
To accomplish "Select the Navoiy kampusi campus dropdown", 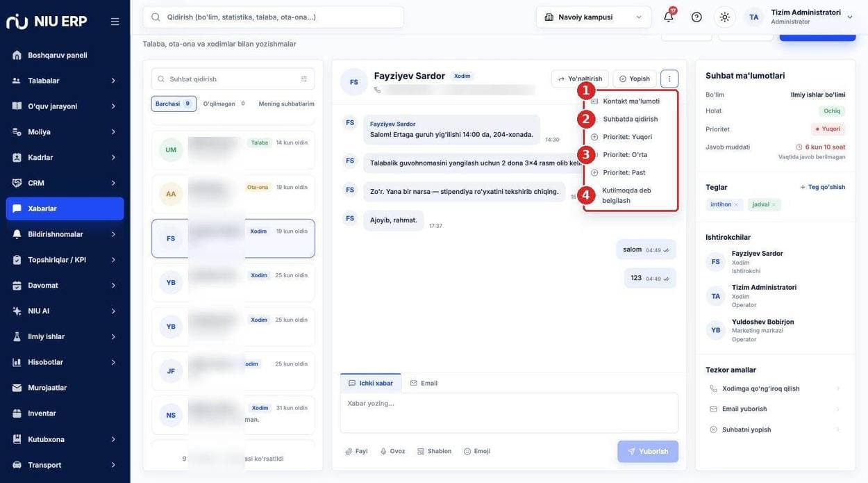I will pos(594,17).
